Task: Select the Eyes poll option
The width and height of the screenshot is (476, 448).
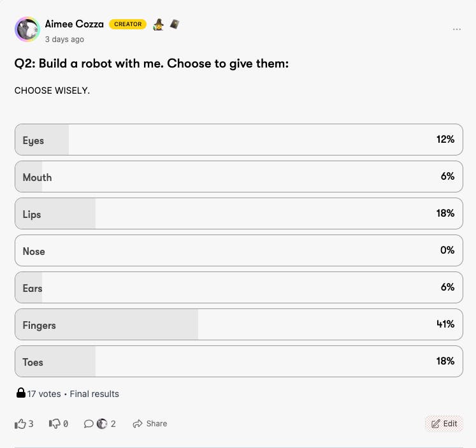Action: [x=239, y=140]
